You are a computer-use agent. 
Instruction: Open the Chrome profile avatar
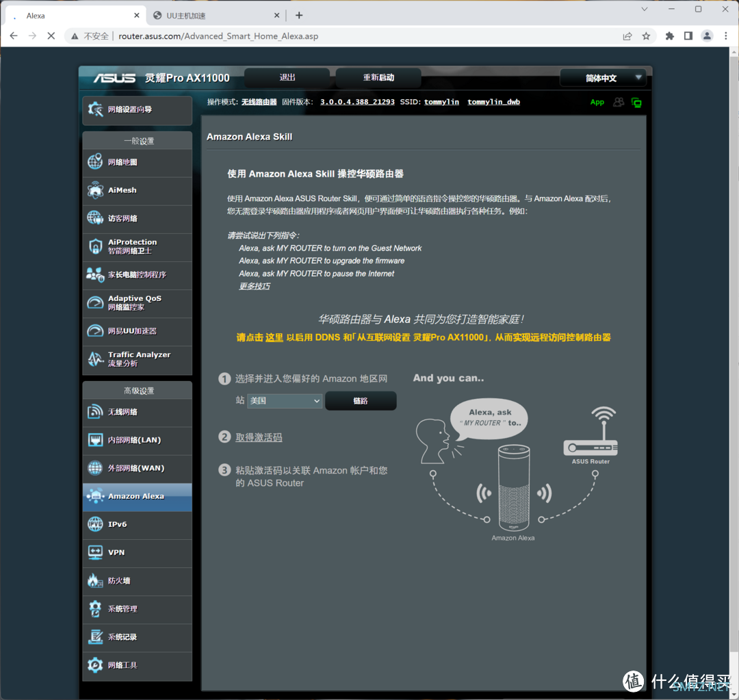point(707,36)
